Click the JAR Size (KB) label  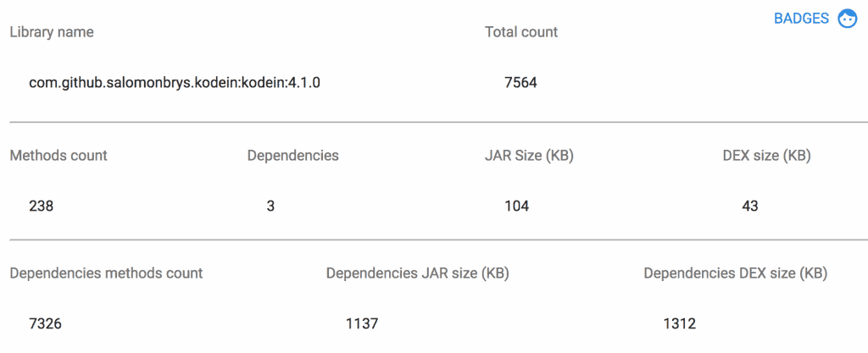(529, 156)
